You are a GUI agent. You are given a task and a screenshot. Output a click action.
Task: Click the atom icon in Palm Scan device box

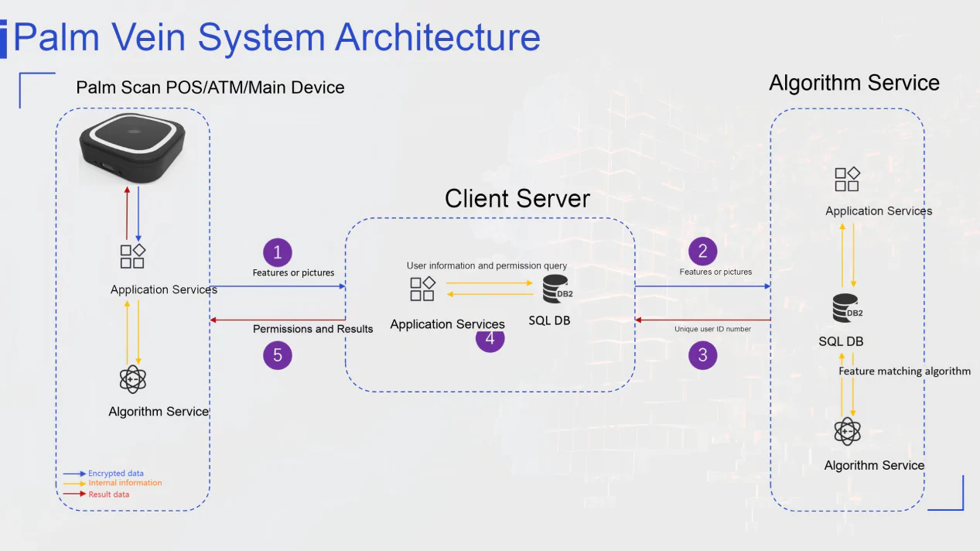click(133, 379)
